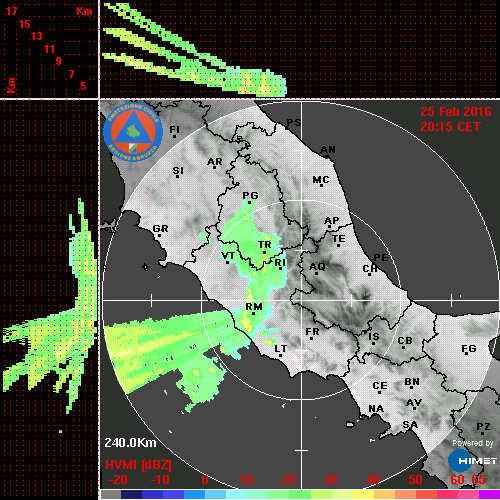Click the AV city label
The width and height of the screenshot is (500, 500).
[414, 403]
